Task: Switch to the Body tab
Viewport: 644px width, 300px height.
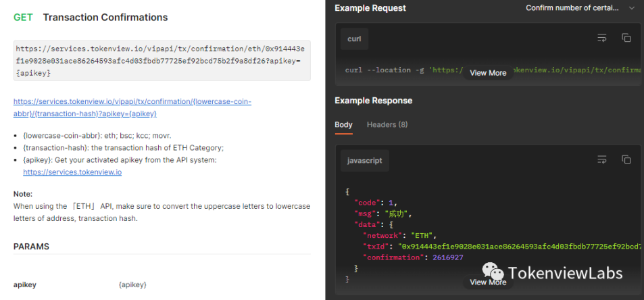Action: tap(343, 125)
